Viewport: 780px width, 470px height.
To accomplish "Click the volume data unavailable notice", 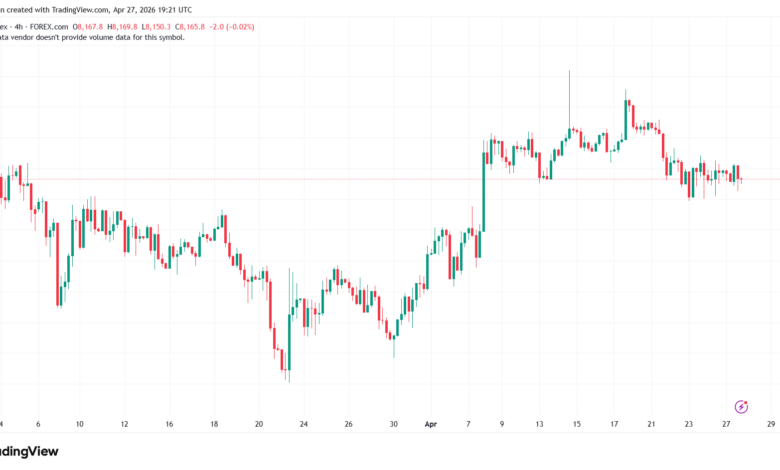I will [x=92, y=37].
